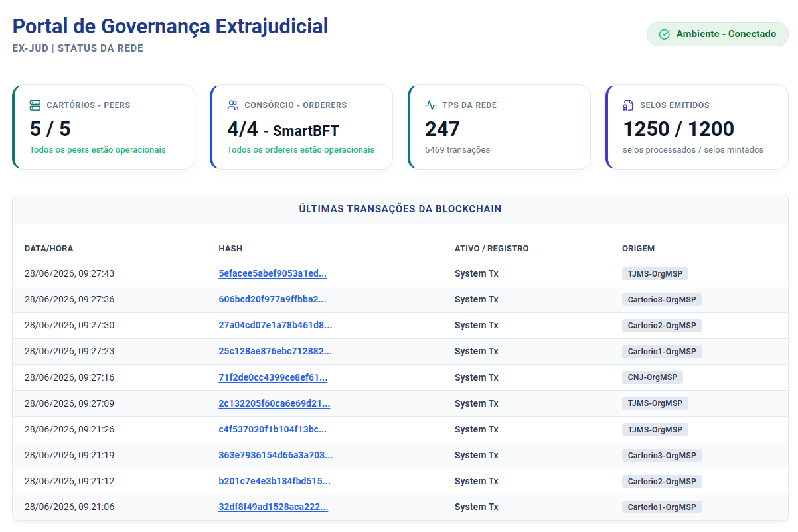Open transaction hash 5efacee5abef9053a1ed...
Screen dimensions: 798x532
pyautogui.click(x=272, y=273)
